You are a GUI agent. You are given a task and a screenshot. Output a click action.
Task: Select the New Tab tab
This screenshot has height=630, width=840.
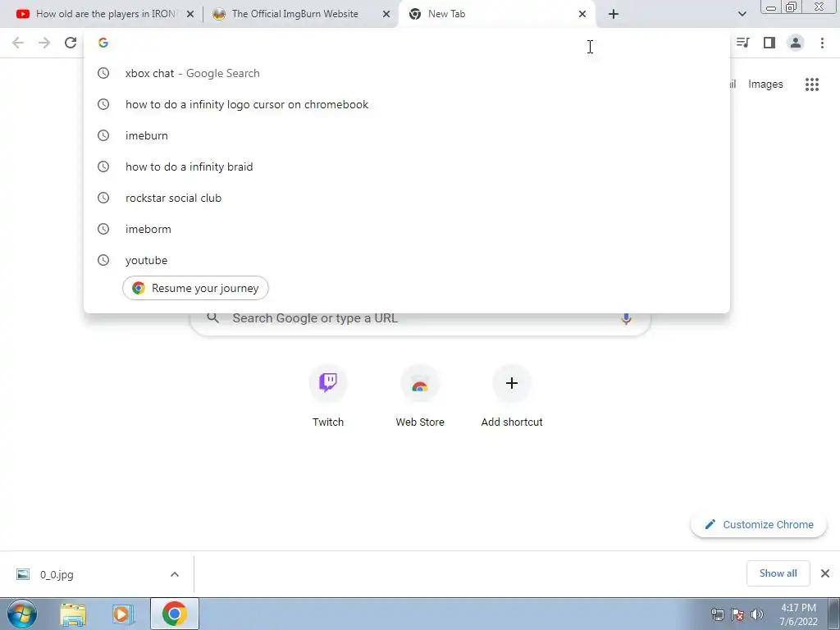click(495, 14)
